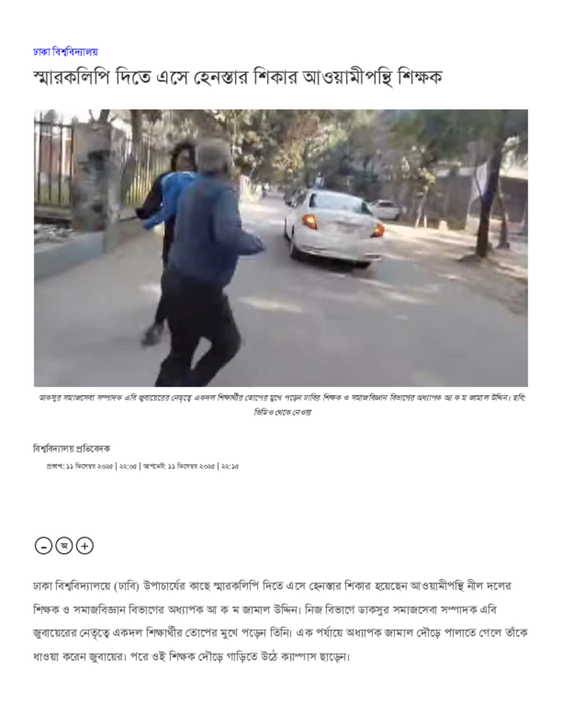562x728 pixels.
Task: Click the last line starting ধাওয়া করেন
Action: click(192, 657)
